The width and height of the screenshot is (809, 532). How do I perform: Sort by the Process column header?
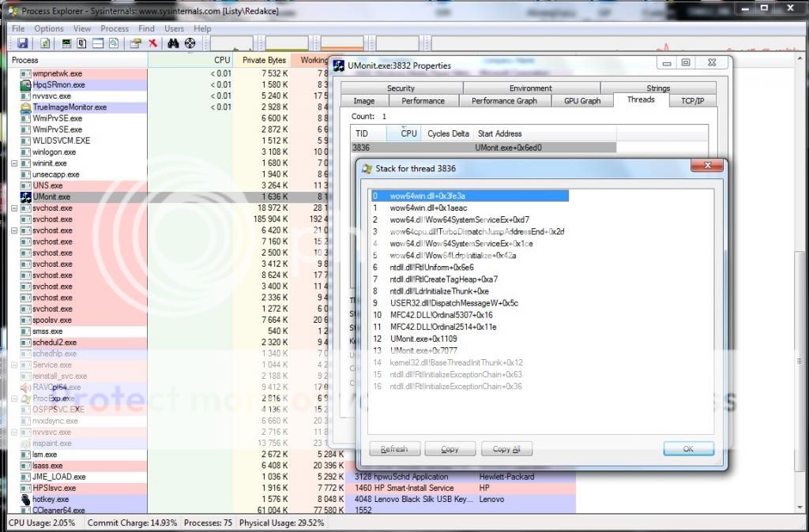coord(78,60)
